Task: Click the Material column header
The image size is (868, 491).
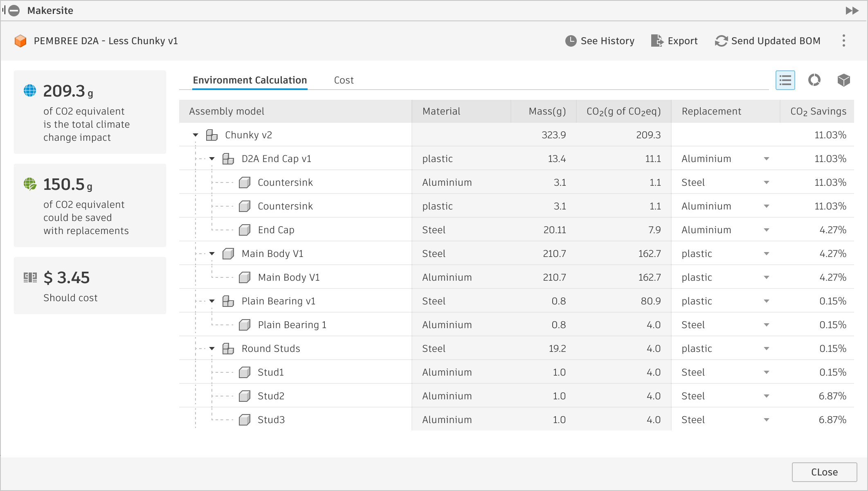Action: tap(461, 111)
